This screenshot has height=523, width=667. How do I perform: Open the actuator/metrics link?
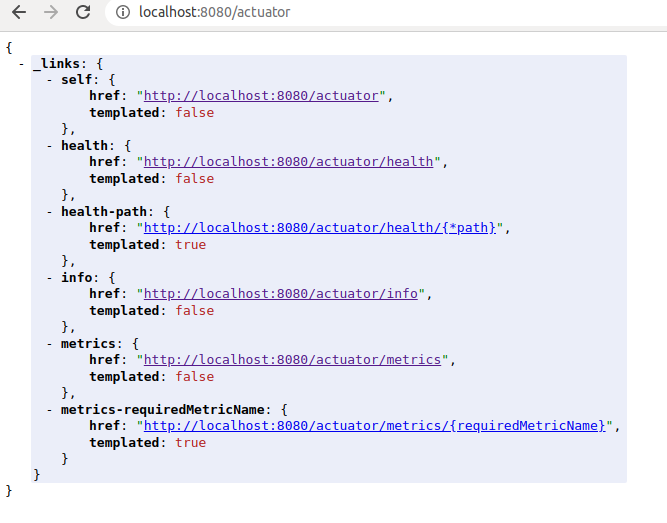coord(292,360)
